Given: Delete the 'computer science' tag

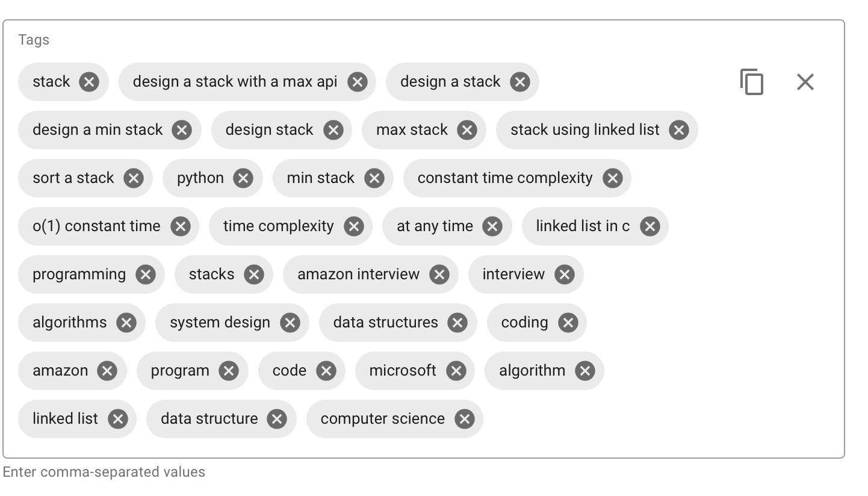Looking at the screenshot, I should 465,419.
